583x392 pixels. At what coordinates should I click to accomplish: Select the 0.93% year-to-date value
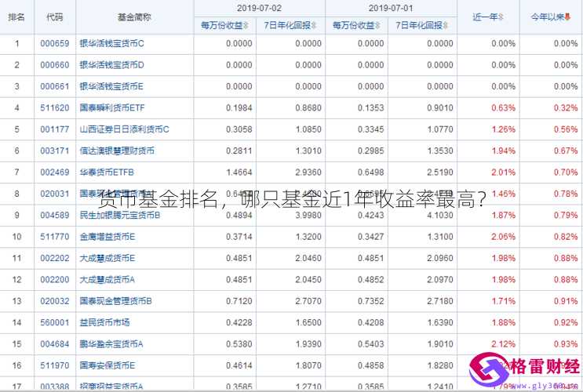(x=566, y=344)
